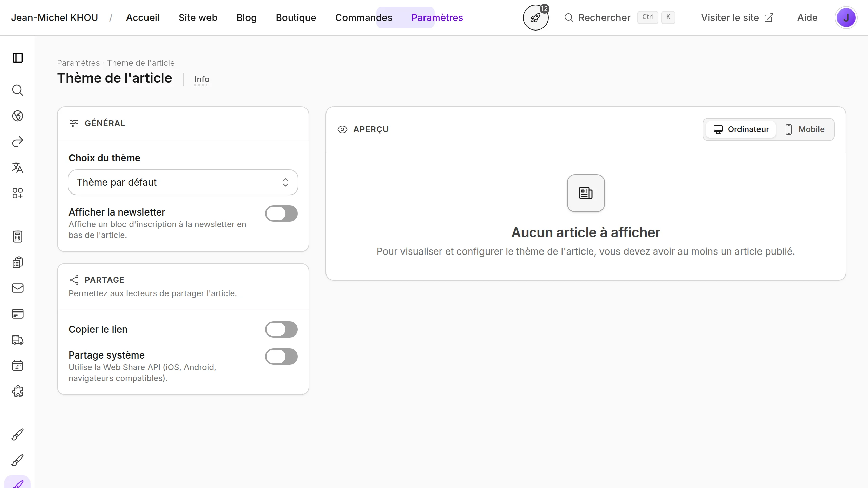The height and width of the screenshot is (488, 868).
Task: Click the purple J user avatar
Action: point(846,18)
